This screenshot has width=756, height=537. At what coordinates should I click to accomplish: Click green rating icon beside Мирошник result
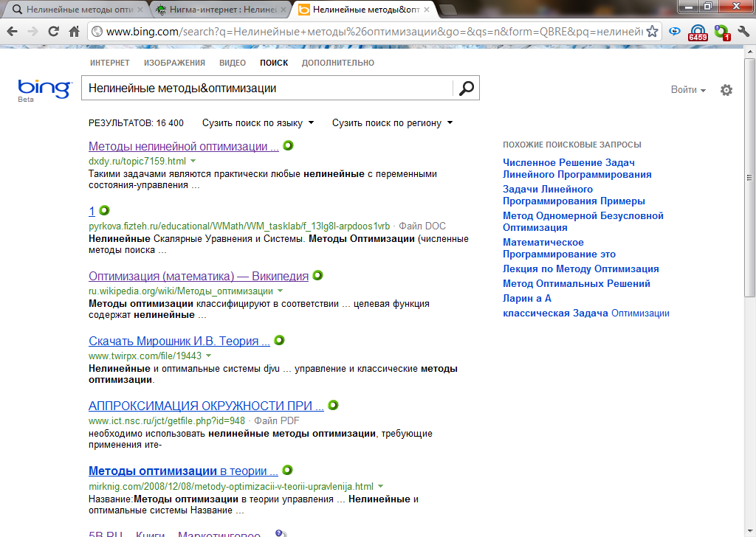(x=279, y=341)
